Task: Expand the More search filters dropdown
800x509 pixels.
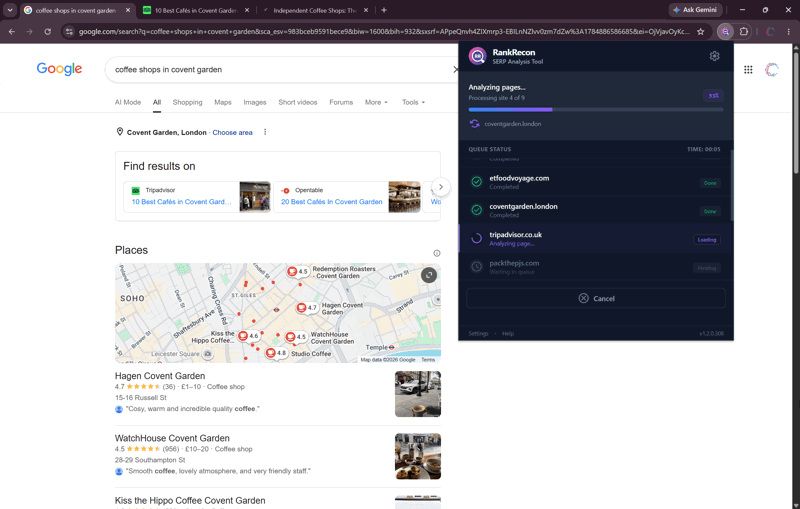Action: [x=376, y=102]
